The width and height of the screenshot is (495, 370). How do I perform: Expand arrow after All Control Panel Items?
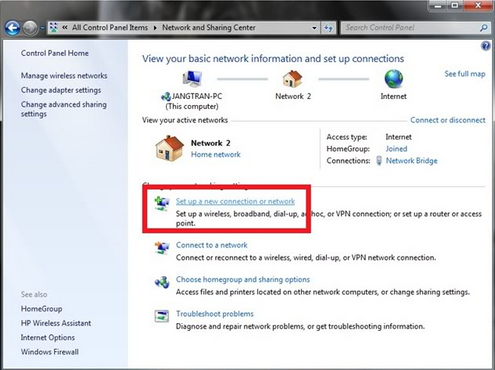[155, 28]
